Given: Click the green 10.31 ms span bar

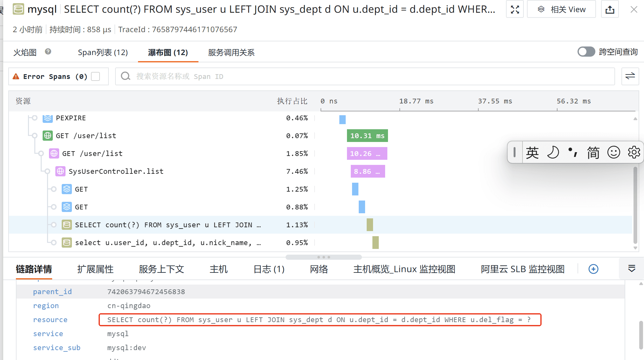Looking at the screenshot, I should (x=367, y=136).
